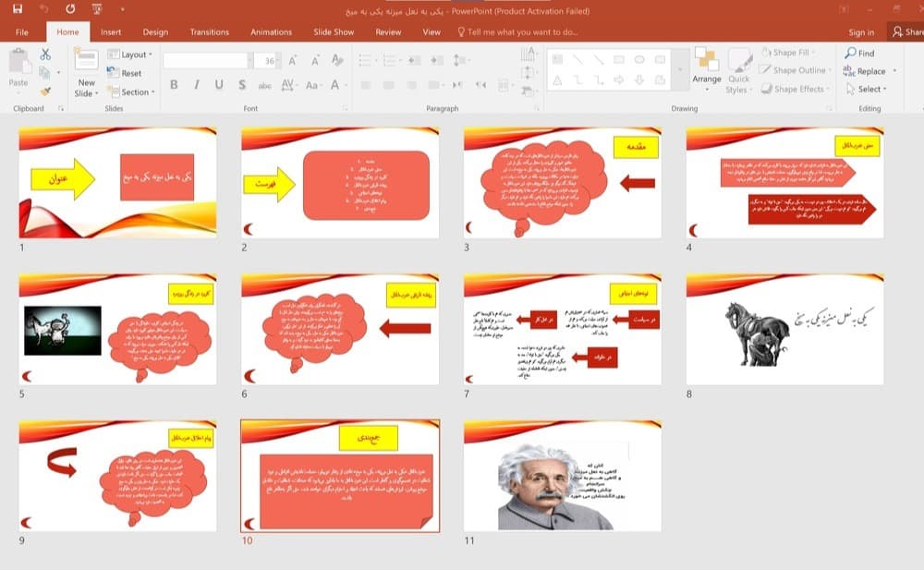
Task: Toggle Italic formatting
Action: tap(196, 85)
